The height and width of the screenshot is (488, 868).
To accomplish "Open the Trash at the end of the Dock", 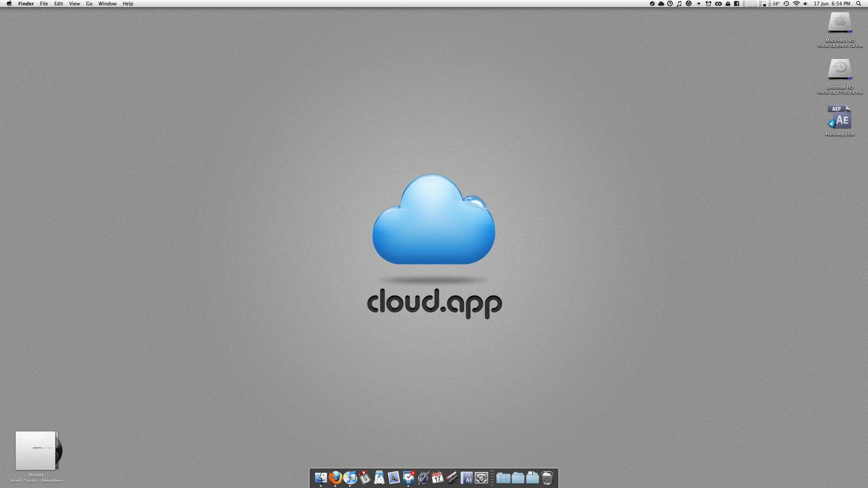I will (x=546, y=478).
